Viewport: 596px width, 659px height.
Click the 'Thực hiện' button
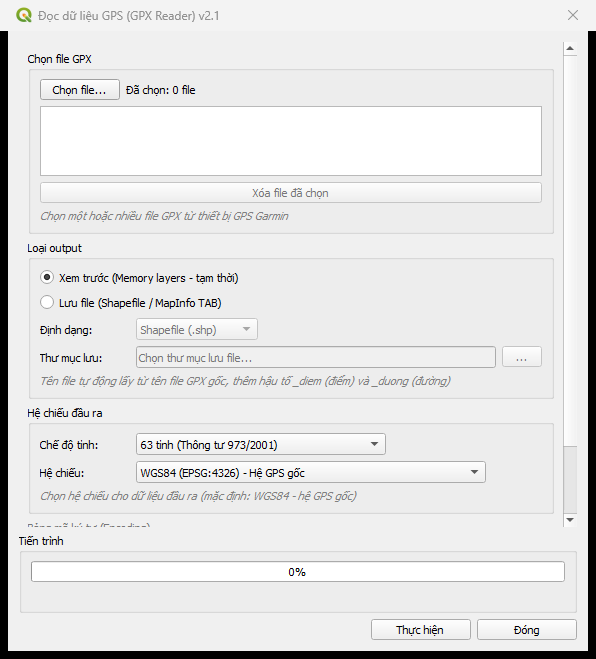tap(420, 630)
